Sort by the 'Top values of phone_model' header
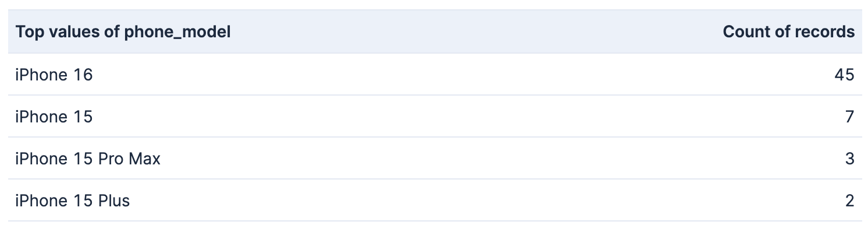The height and width of the screenshot is (232, 868). [x=123, y=32]
